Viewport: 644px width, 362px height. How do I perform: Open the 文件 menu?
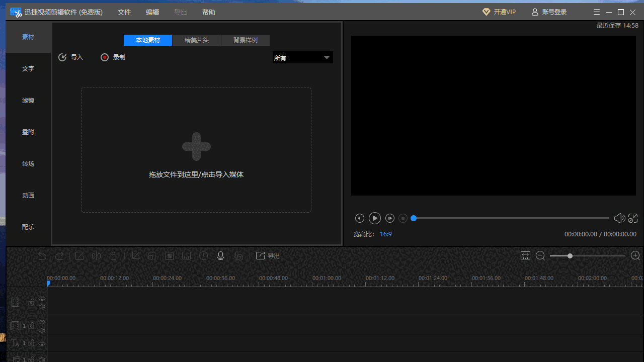click(x=124, y=12)
